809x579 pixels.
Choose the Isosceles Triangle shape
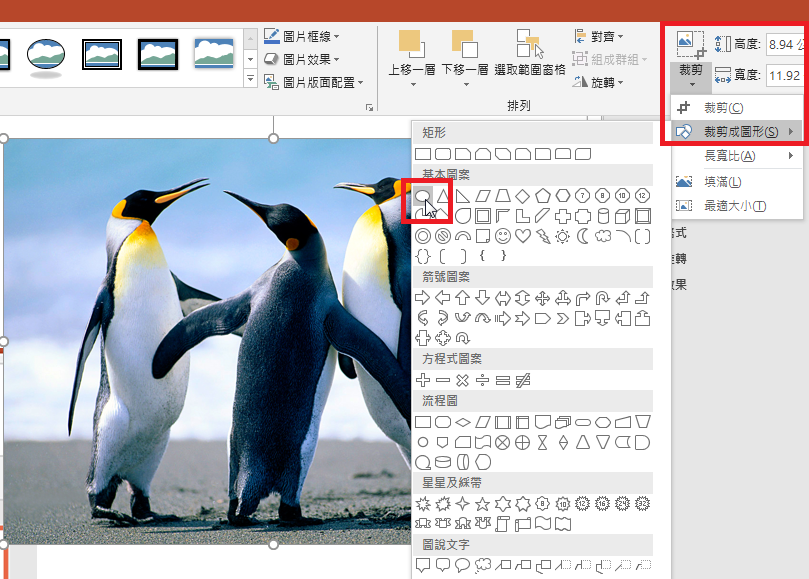point(443,196)
